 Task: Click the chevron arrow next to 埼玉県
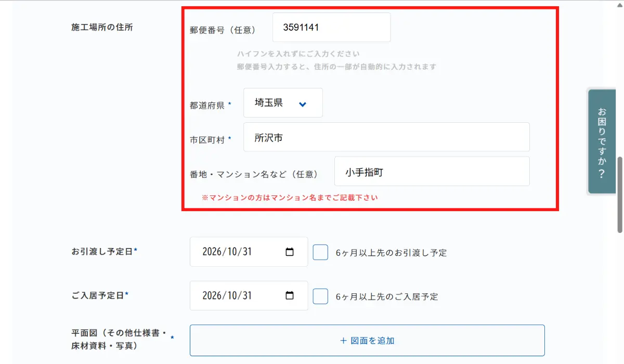click(x=303, y=104)
